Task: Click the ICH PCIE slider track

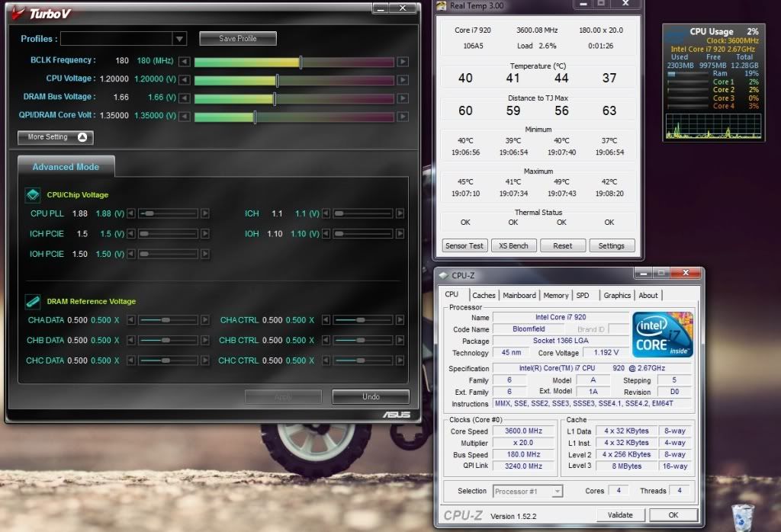Action: [168, 233]
